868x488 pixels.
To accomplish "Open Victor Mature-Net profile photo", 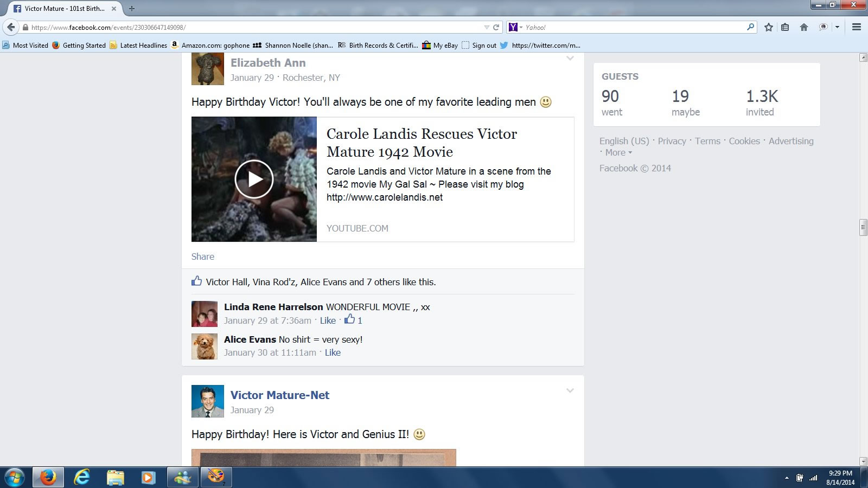I will click(208, 401).
